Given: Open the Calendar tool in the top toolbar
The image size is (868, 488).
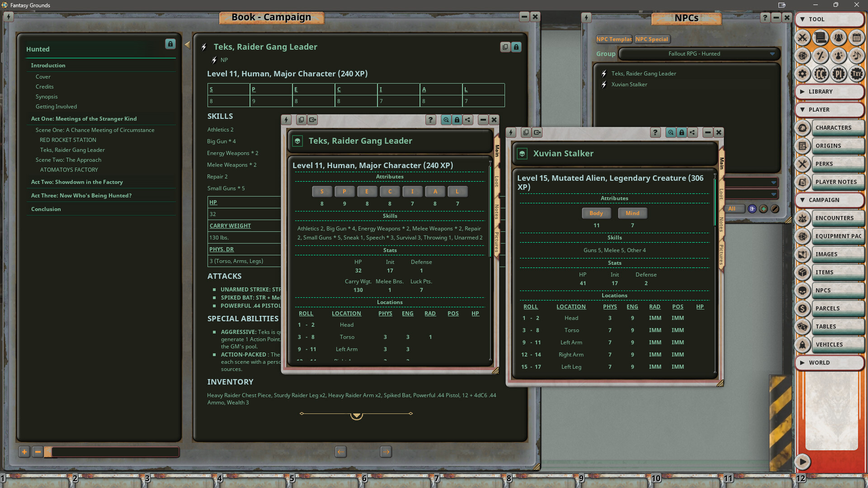Looking at the screenshot, I should [857, 38].
